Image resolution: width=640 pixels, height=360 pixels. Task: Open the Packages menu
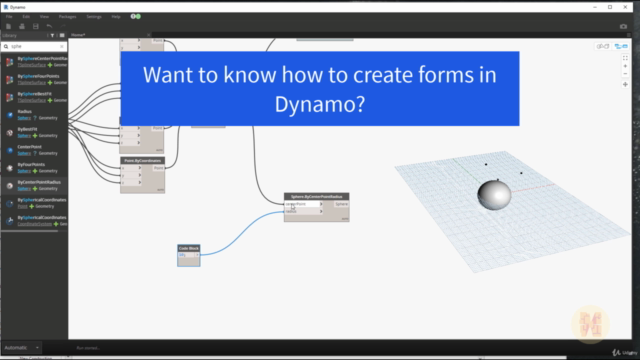coord(67,17)
